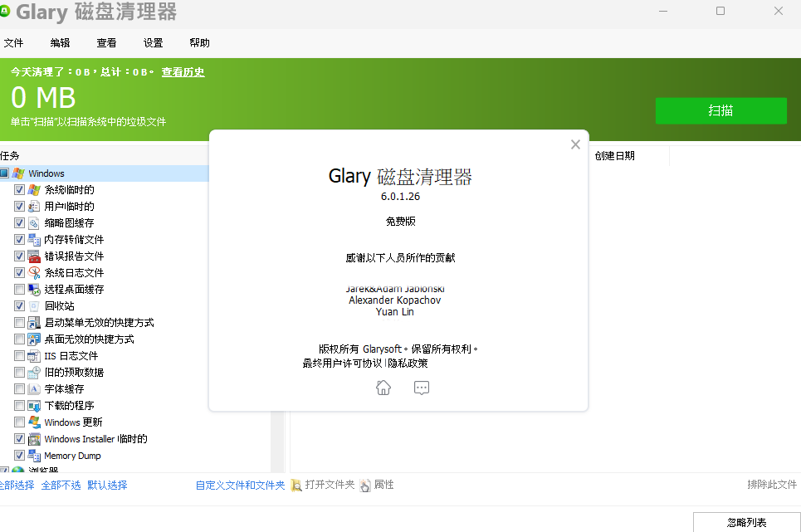Viewport: 801px width, 532px height.
Task: Click the 远程桌面缓存 item icon
Action: pos(34,290)
